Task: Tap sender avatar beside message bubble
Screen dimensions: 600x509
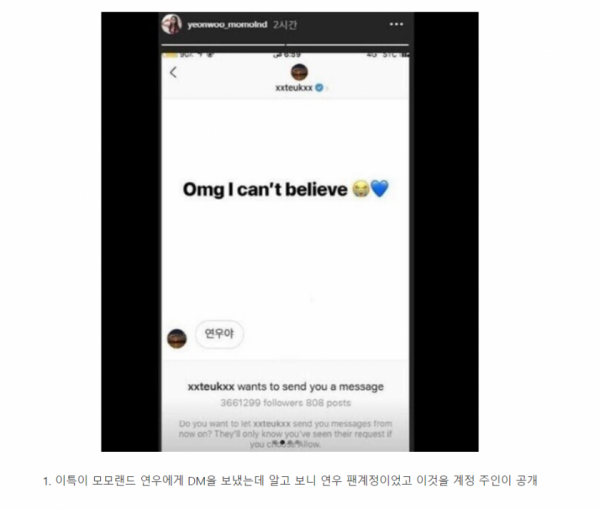Action: click(177, 338)
